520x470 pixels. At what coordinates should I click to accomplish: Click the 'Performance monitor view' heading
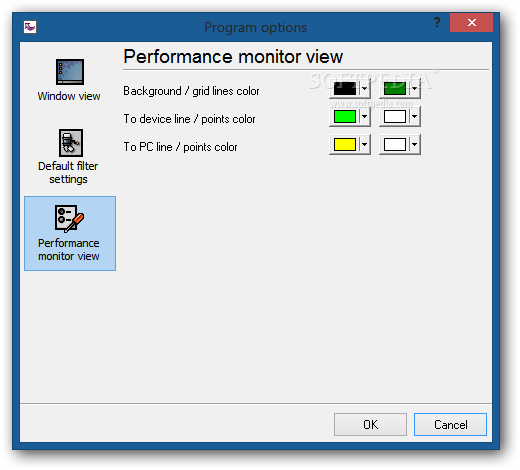point(233,56)
